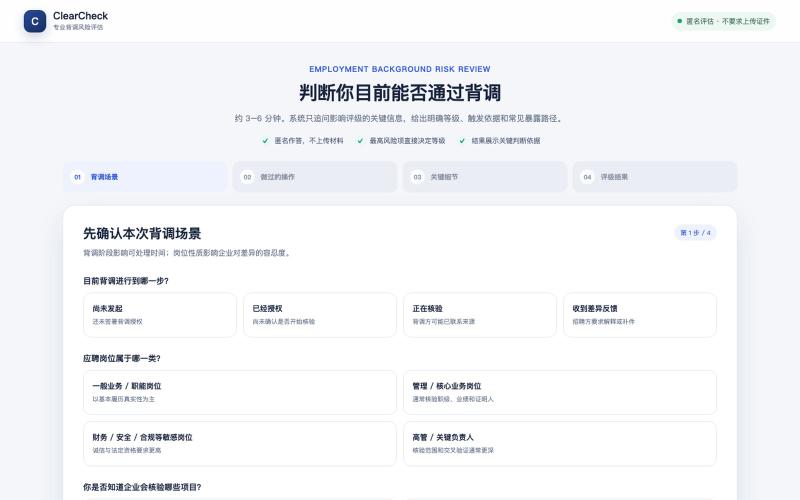Click the 03 step number circle
The width and height of the screenshot is (800, 500).
pyautogui.click(x=417, y=177)
